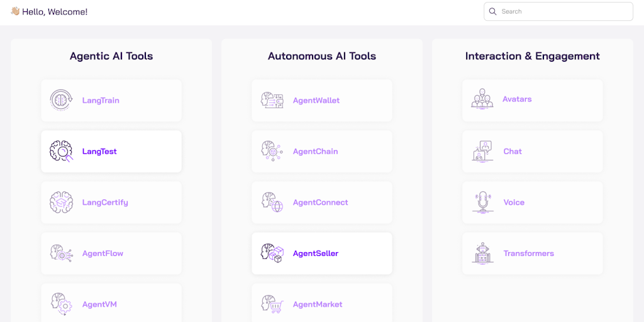Viewport: 644px width, 322px height.
Task: Click the LangTest magnifier brain icon
Action: coord(62,152)
